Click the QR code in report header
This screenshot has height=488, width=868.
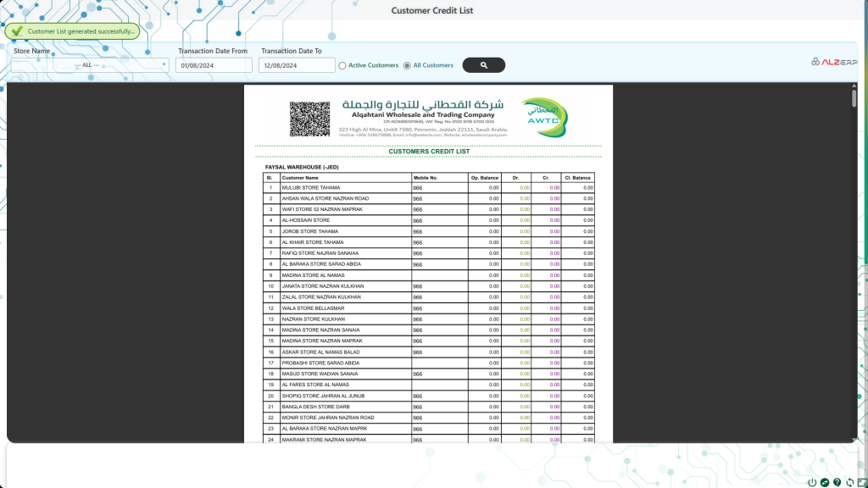(x=309, y=119)
